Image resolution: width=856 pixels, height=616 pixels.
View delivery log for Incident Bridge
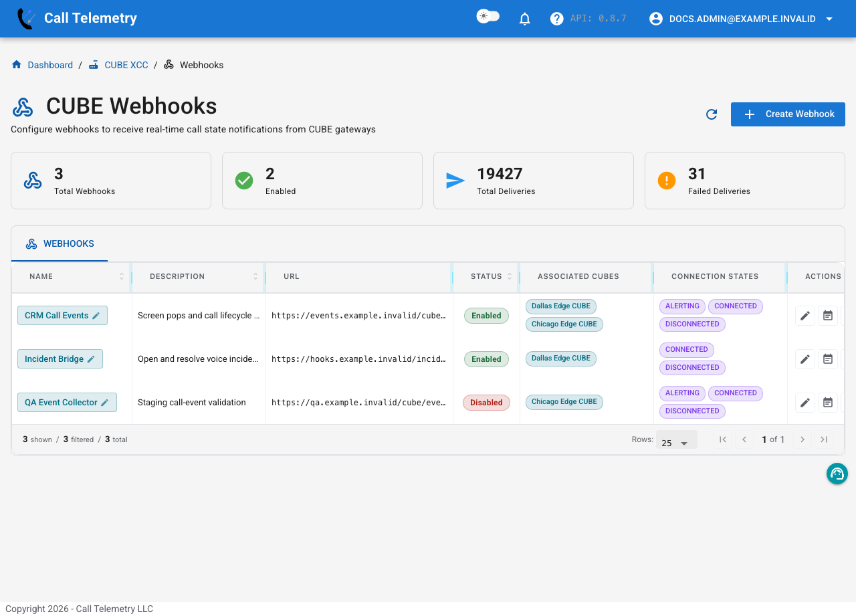pyautogui.click(x=828, y=359)
